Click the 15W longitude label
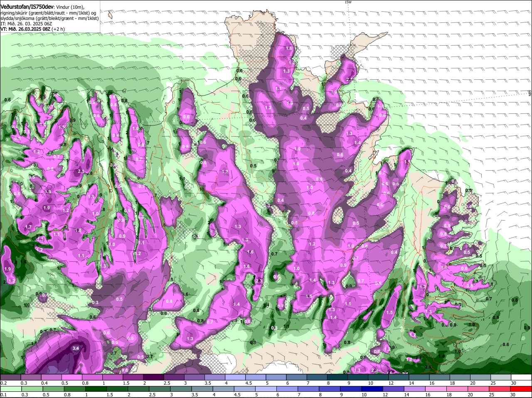Image resolution: width=532 pixels, height=398 pixels. click(348, 2)
